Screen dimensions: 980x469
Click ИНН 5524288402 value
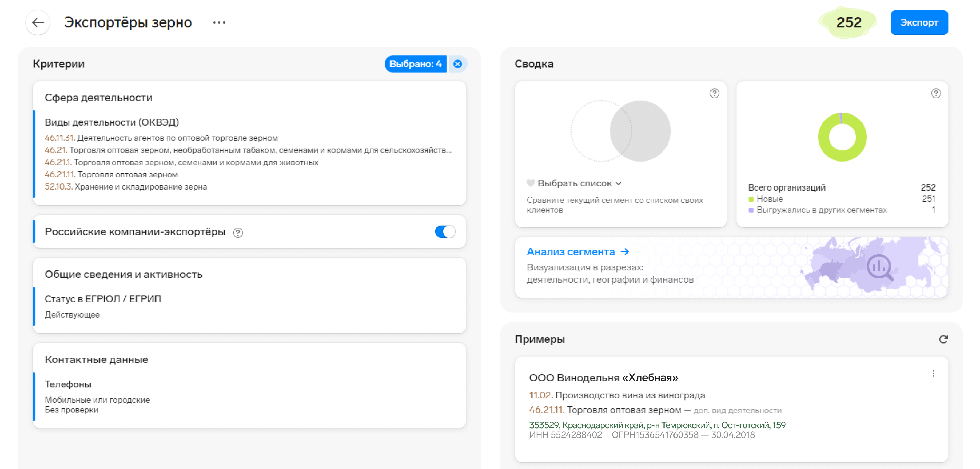click(x=565, y=435)
